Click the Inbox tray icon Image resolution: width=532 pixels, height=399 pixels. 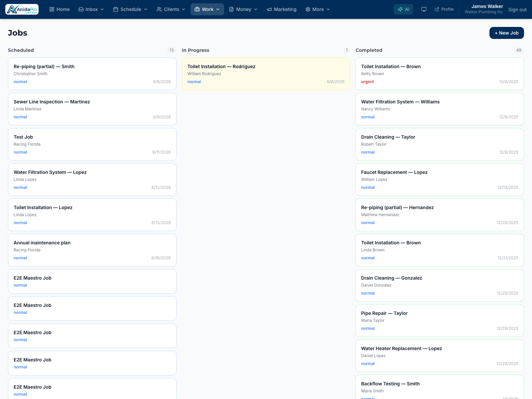[x=81, y=9]
